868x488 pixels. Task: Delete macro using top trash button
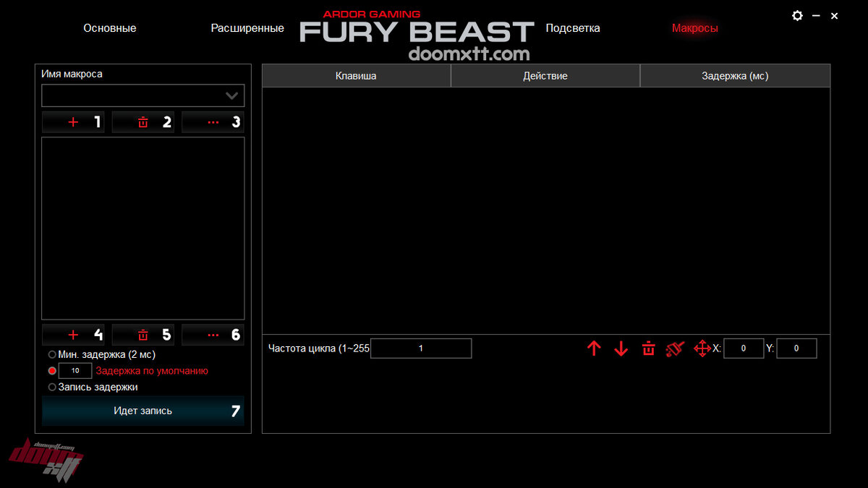143,122
